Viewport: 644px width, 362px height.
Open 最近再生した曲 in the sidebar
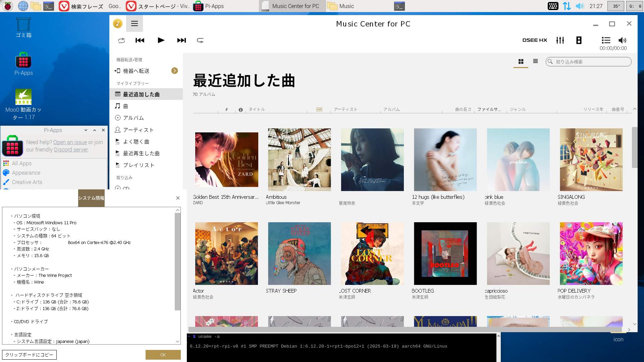pos(146,153)
